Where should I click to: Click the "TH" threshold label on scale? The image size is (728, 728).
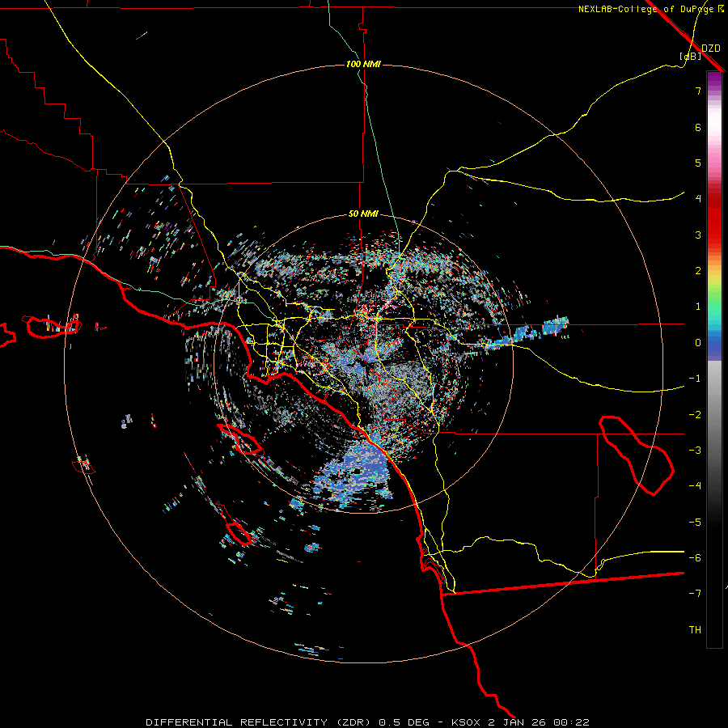click(695, 630)
